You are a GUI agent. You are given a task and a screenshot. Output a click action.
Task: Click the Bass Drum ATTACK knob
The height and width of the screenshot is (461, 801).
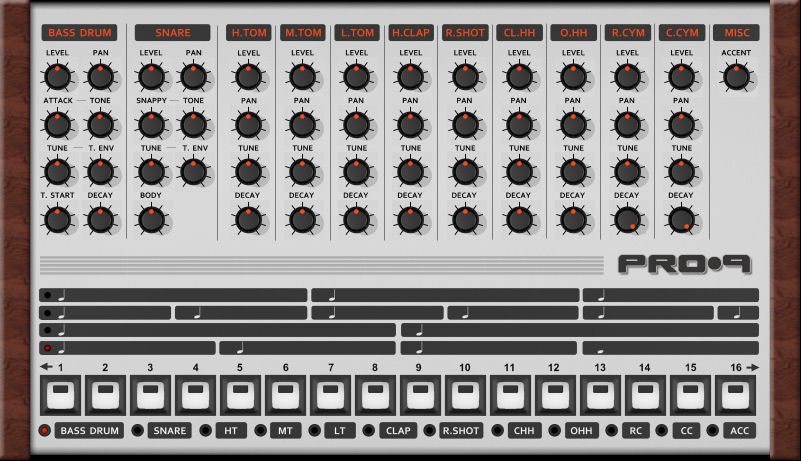57,125
